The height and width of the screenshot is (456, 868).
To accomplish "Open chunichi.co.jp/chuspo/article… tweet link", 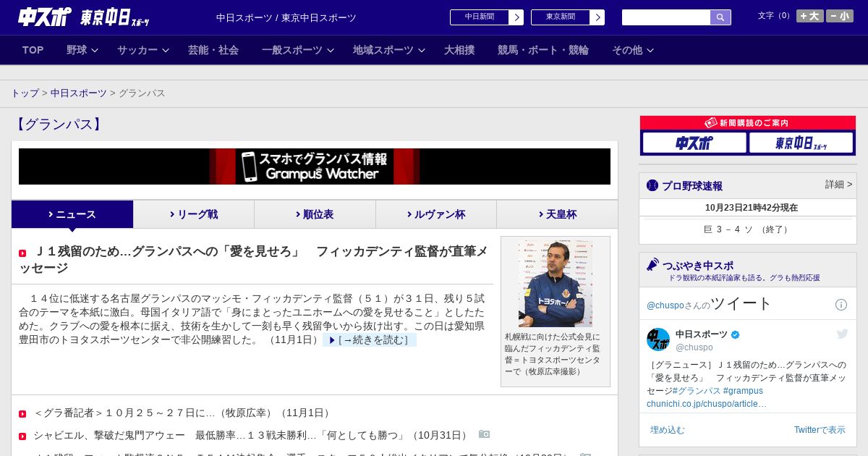I will [707, 403].
